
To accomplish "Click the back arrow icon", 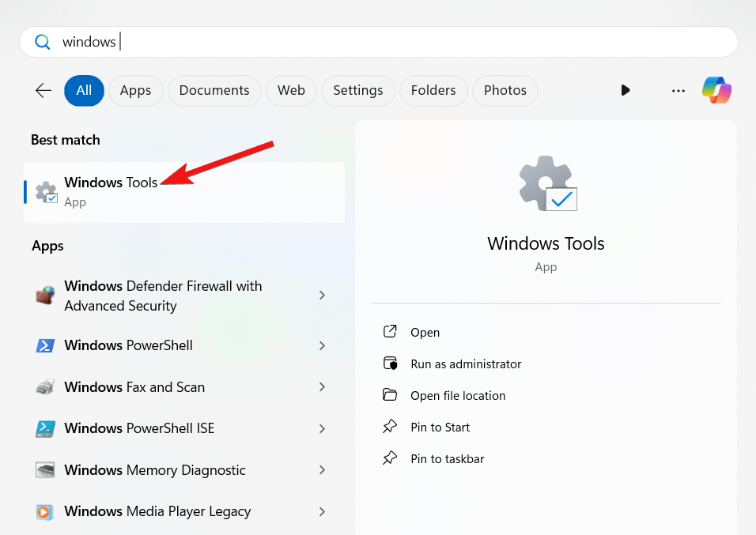I will [x=43, y=91].
